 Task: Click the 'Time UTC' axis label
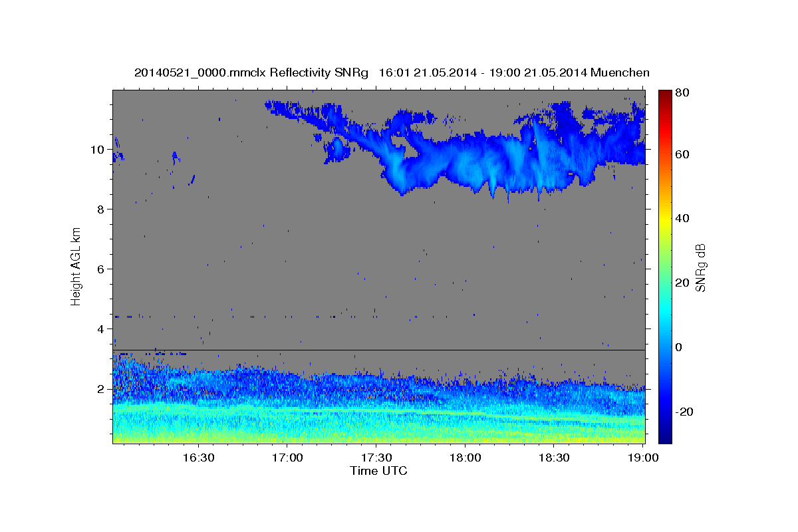378,471
